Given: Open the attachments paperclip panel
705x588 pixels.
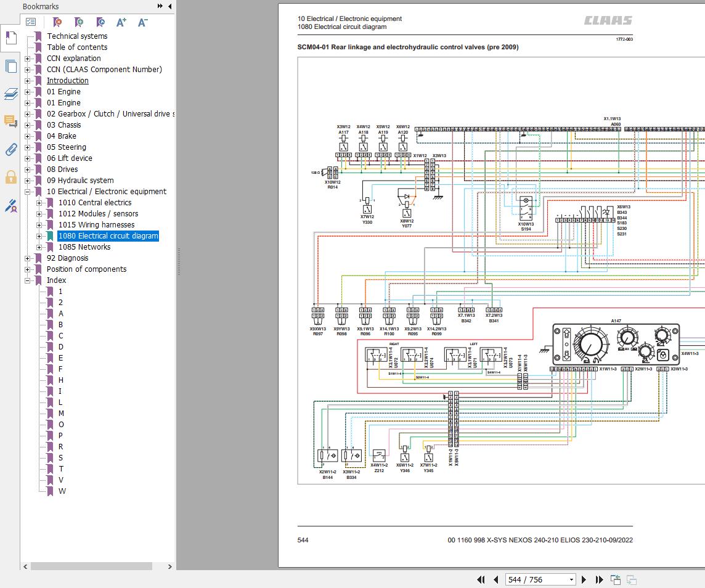Looking at the screenshot, I should point(10,149).
